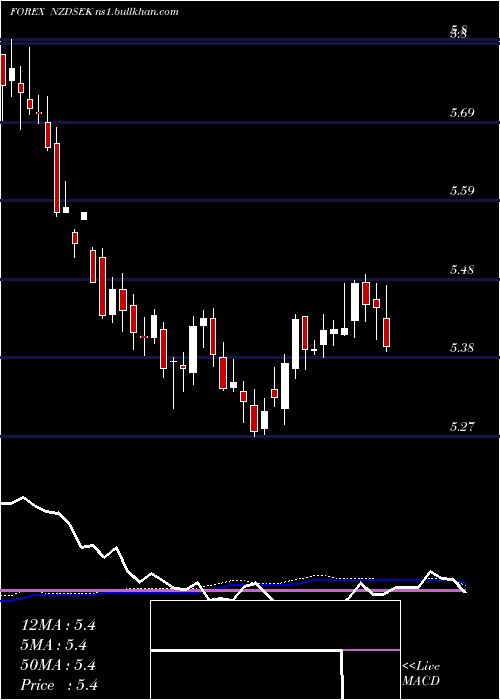Click the <<Live MACD label
Image resolution: width=500 pixels, height=700 pixels.
421,674
